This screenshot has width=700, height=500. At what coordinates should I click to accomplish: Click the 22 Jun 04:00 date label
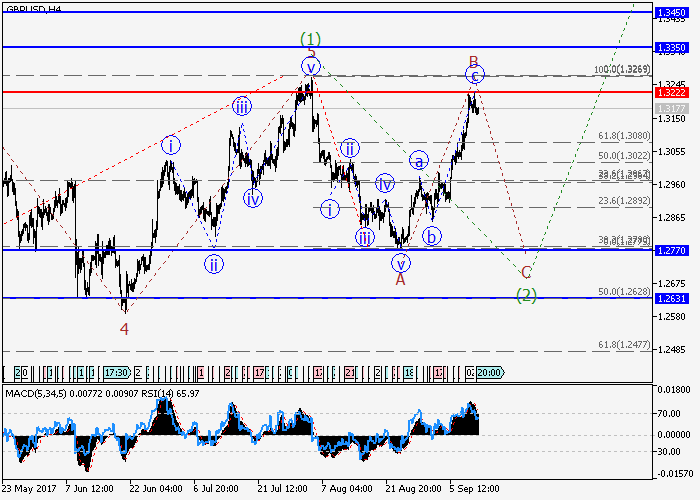pos(156,489)
